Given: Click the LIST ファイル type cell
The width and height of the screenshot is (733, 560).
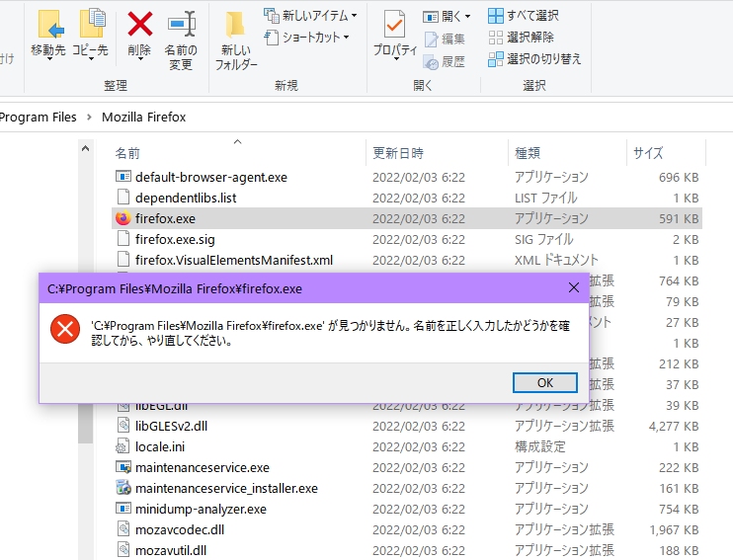Looking at the screenshot, I should click(546, 198).
